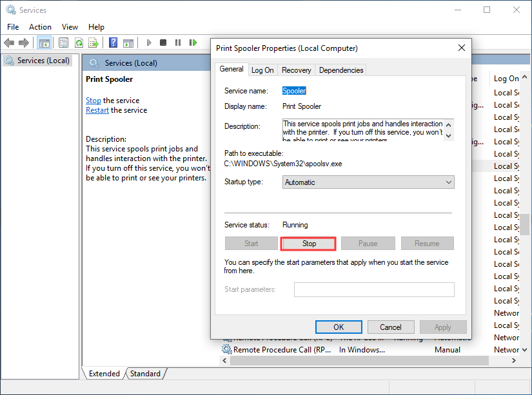Click the Start Service play icon
Screen dimensions: 532x395
(x=148, y=43)
